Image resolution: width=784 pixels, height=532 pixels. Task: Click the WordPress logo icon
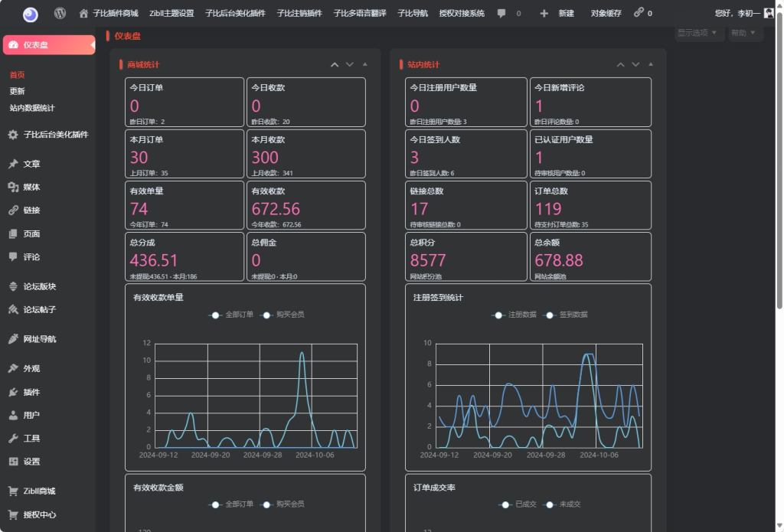click(x=60, y=13)
